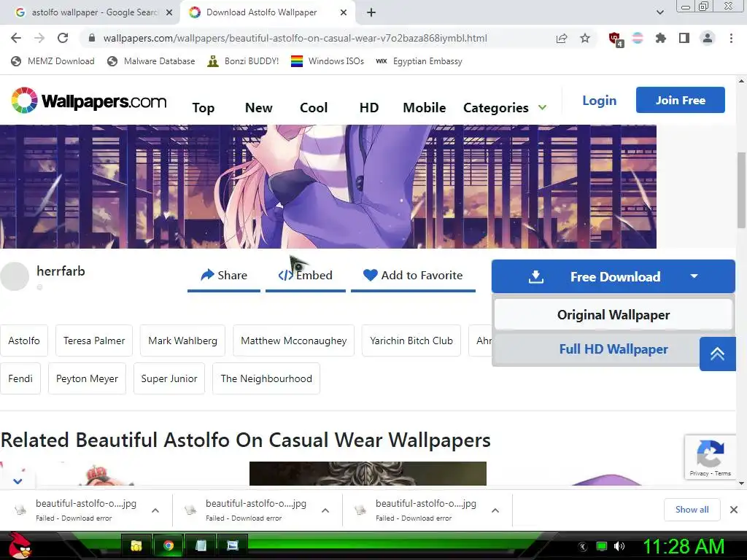Viewport: 747px width, 560px height.
Task: Add wallpaper to Favorite
Action: point(413,276)
